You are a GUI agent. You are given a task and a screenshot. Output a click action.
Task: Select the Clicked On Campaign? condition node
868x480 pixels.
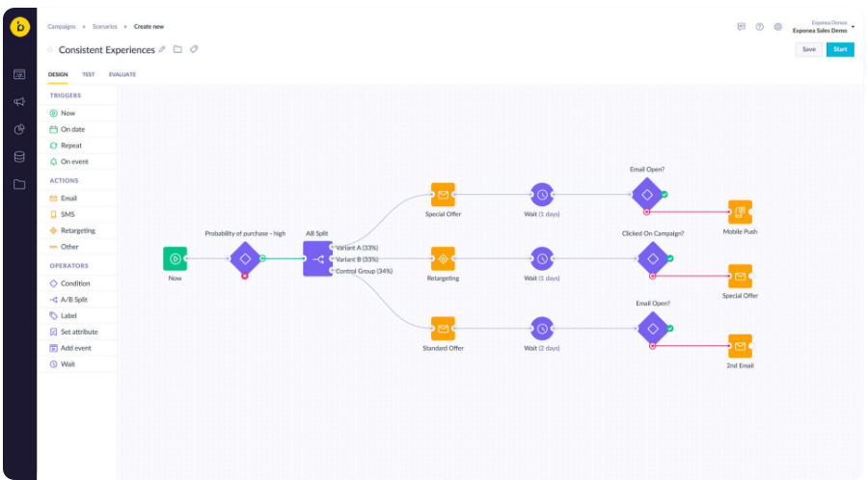point(653,259)
